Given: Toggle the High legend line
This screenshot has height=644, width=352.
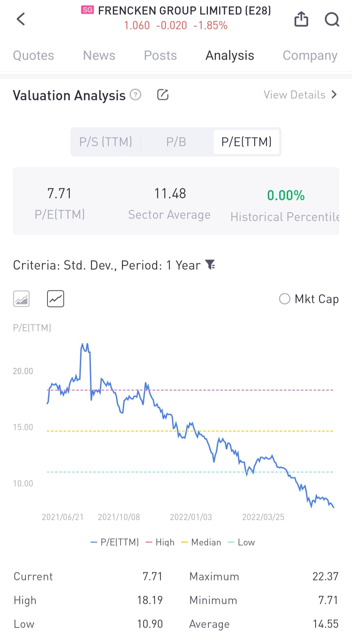Looking at the screenshot, I should [160, 542].
